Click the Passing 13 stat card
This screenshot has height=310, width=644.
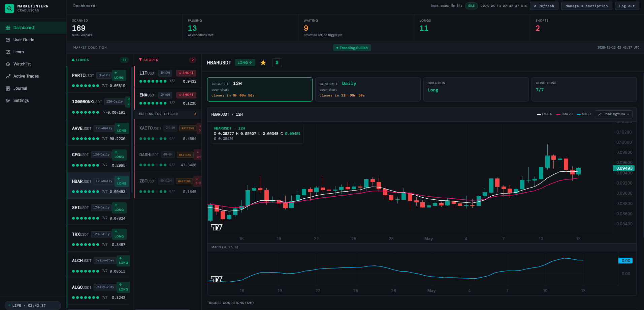pos(240,28)
